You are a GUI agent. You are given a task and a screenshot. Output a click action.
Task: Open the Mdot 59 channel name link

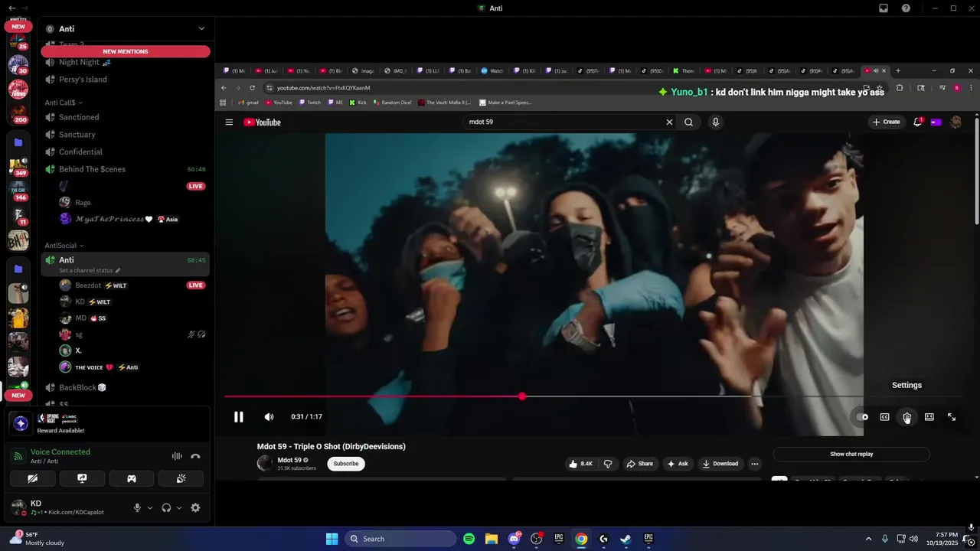pyautogui.click(x=289, y=460)
